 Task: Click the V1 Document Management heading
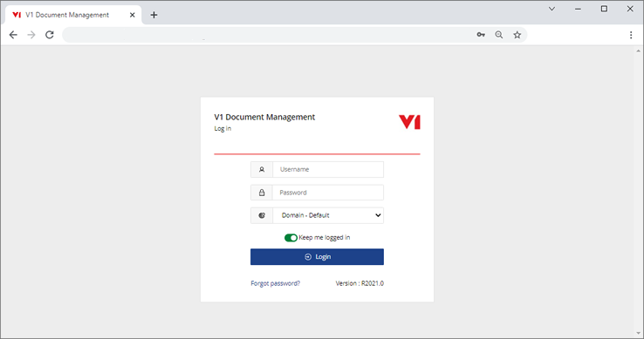pos(264,118)
